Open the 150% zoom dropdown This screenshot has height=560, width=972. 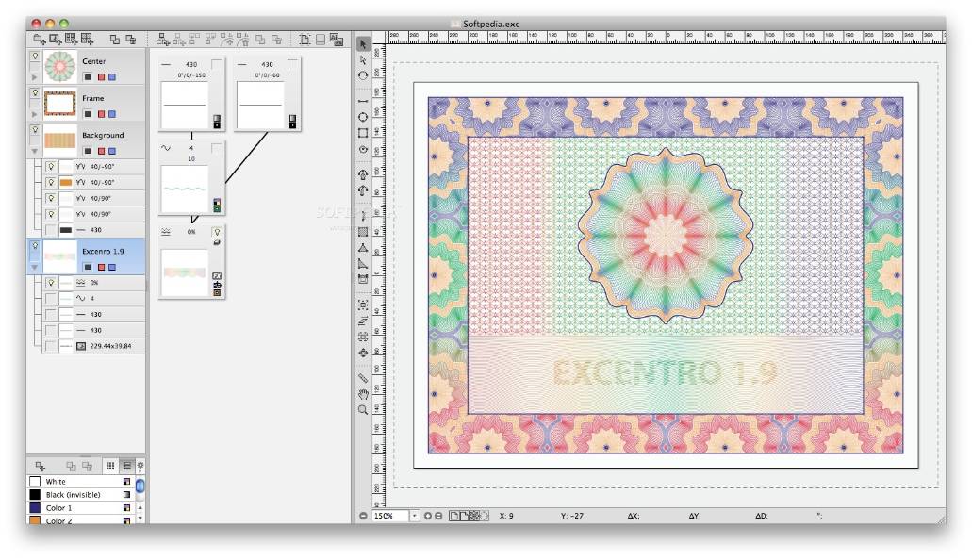[414, 516]
